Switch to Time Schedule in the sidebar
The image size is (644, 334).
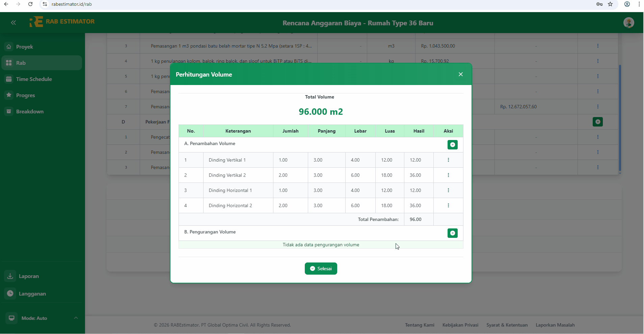pyautogui.click(x=34, y=79)
